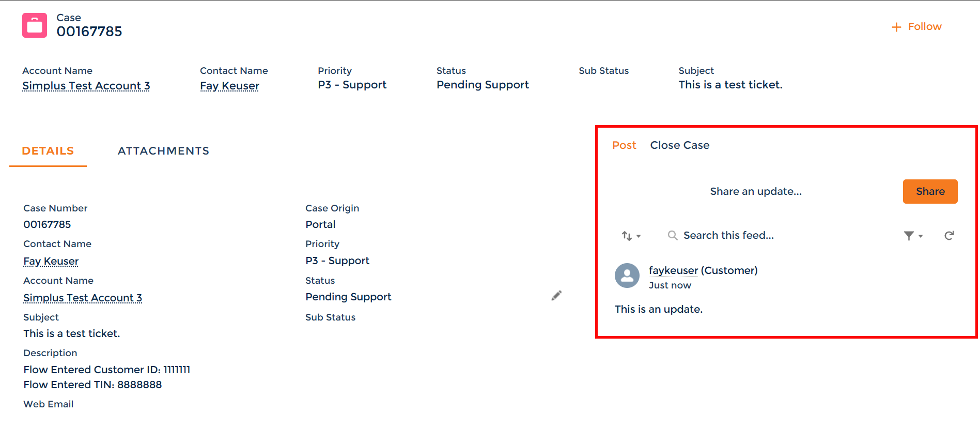Image resolution: width=980 pixels, height=427 pixels.
Task: Open the Fay Keuser header contact link
Action: coord(229,86)
